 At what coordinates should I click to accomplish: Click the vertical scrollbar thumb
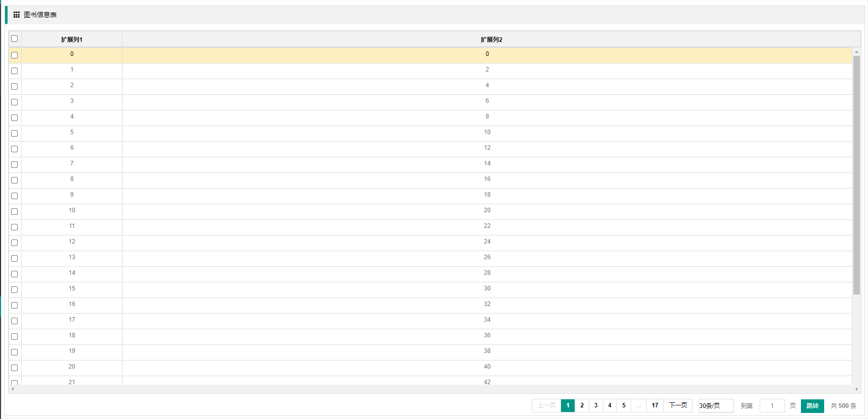(x=856, y=175)
